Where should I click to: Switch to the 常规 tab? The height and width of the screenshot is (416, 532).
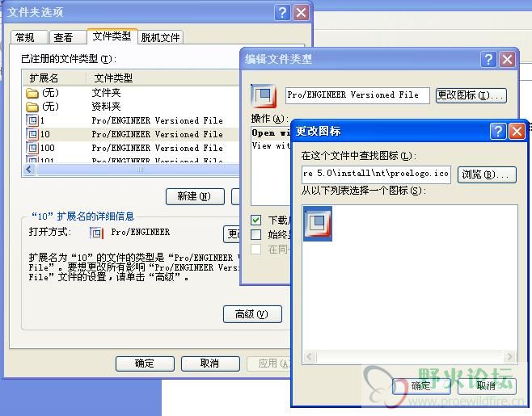[29, 37]
